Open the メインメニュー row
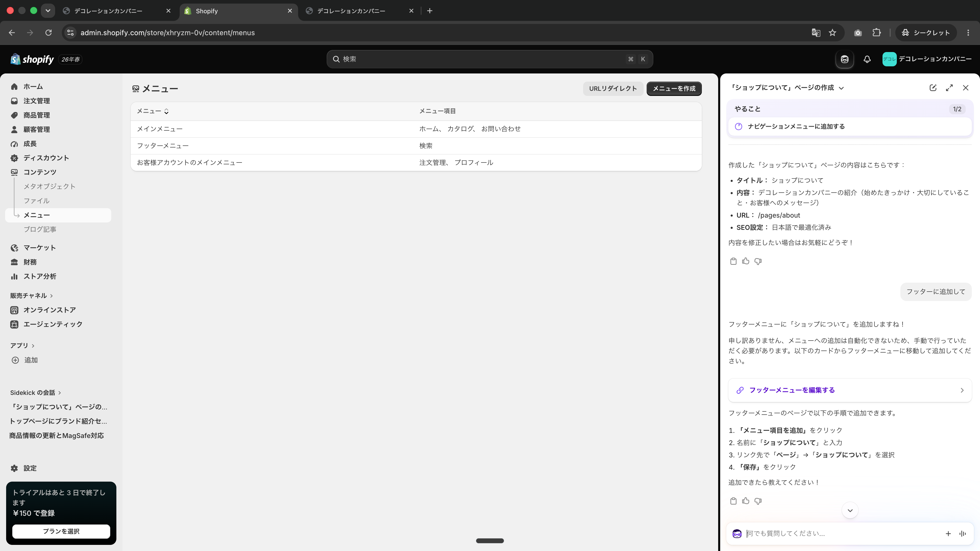The width and height of the screenshot is (980, 551). coord(416,129)
